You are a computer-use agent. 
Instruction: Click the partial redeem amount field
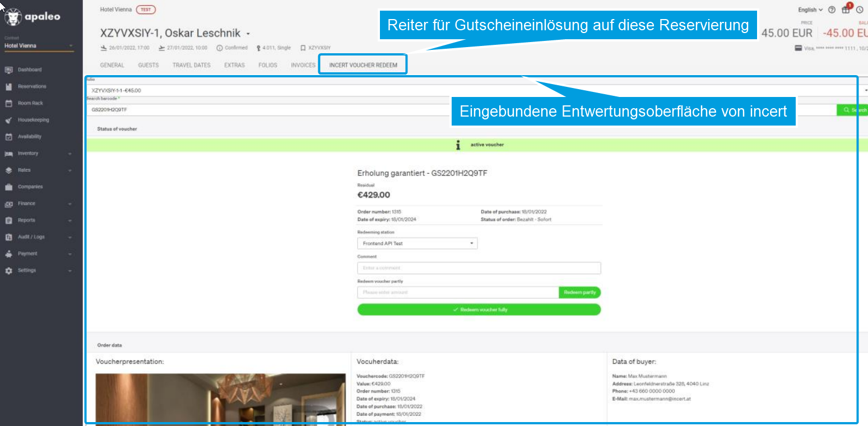(x=458, y=293)
